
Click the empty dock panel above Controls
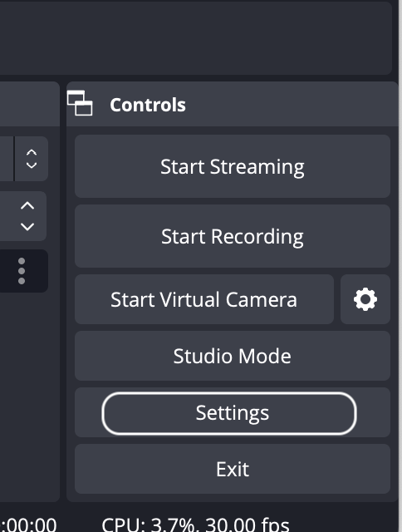pos(196,38)
